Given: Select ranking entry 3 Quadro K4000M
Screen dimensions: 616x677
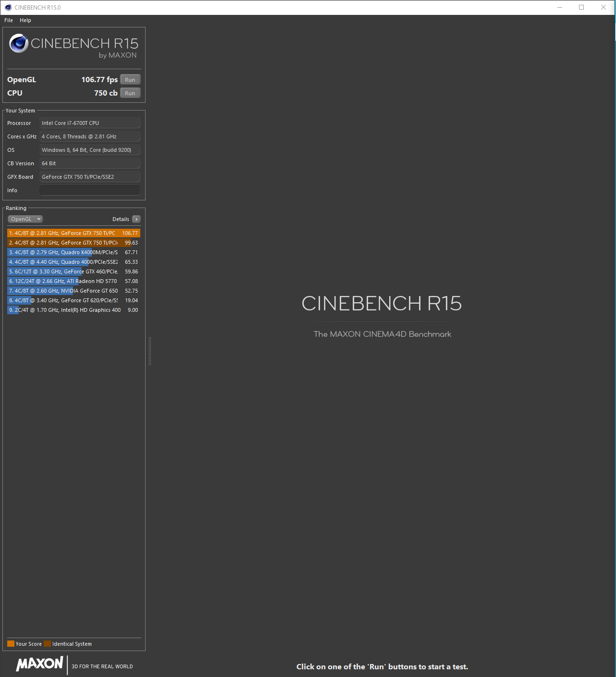Looking at the screenshot, I should pyautogui.click(x=74, y=252).
